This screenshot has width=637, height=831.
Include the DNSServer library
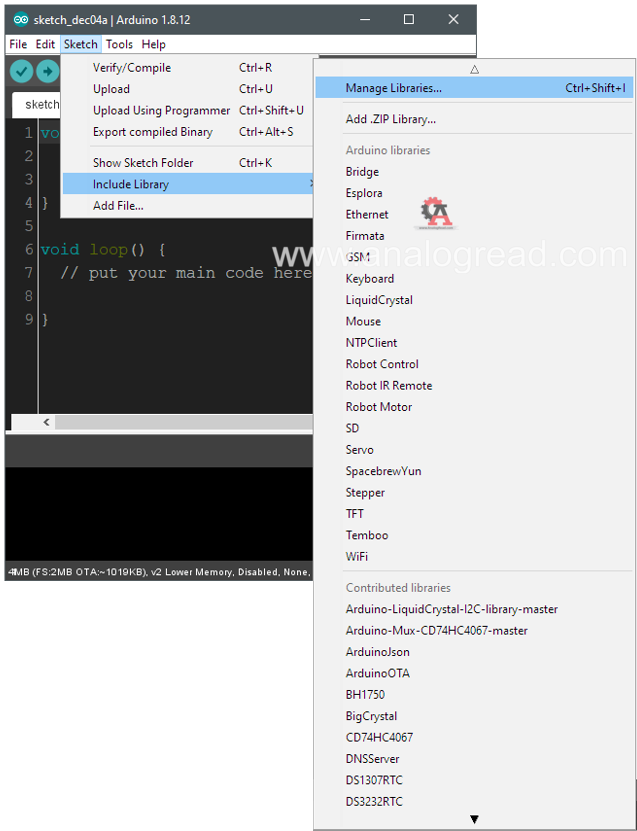click(474, 758)
